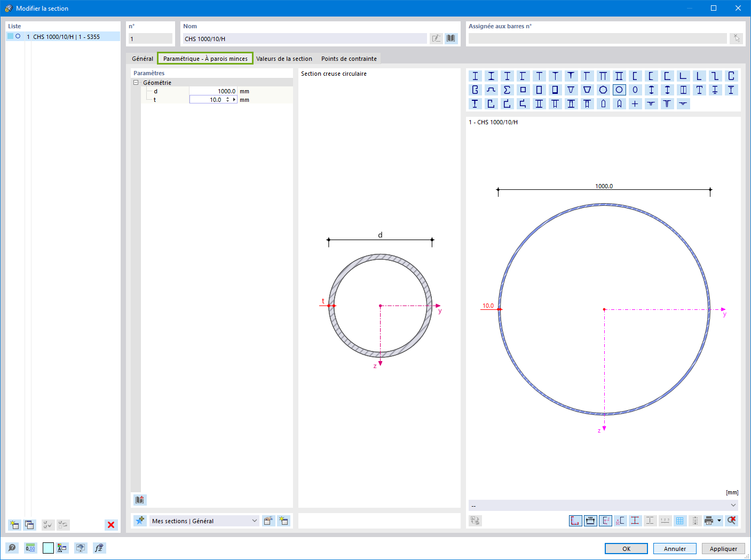Viewport: 751px width, 560px height.
Task: Pick the sigma-shaped section icon
Action: (507, 90)
